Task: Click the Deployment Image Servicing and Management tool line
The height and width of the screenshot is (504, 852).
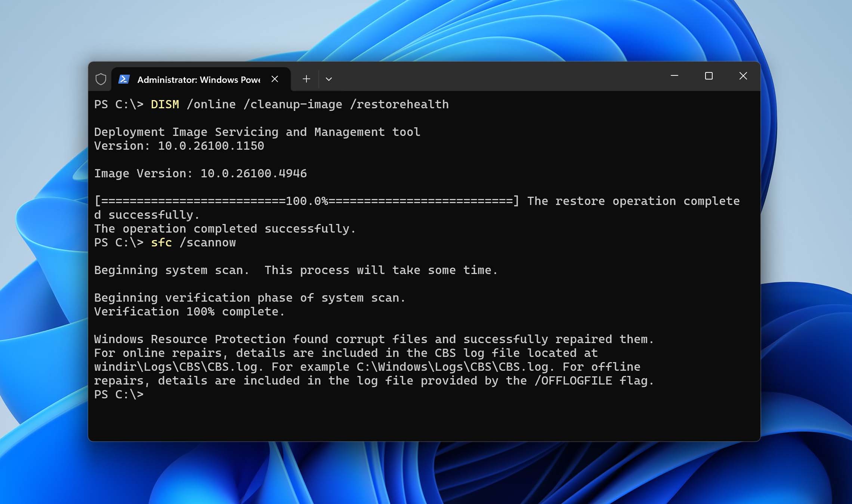Action: pyautogui.click(x=257, y=132)
